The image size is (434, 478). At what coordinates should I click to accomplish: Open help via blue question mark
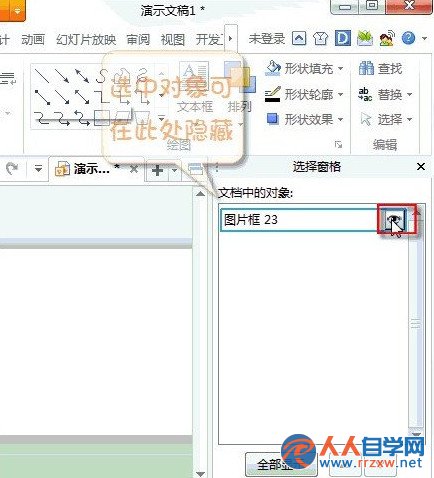[x=408, y=38]
